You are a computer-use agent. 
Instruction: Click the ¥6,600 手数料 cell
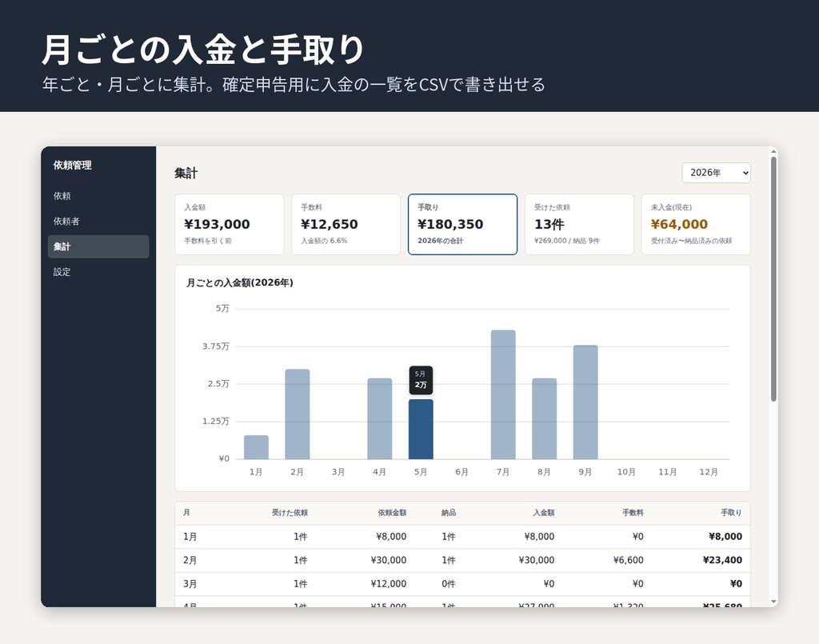pyautogui.click(x=629, y=560)
